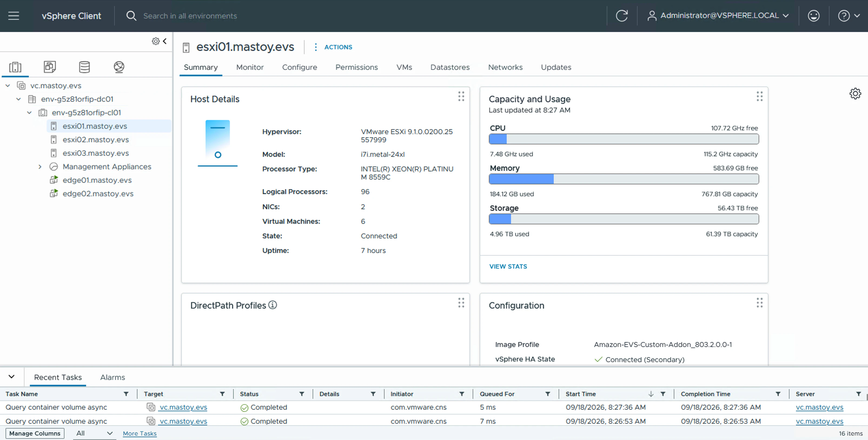The height and width of the screenshot is (440, 868).
Task: Collapse the vc.mastoy.evs tree node
Action: pyautogui.click(x=8, y=86)
